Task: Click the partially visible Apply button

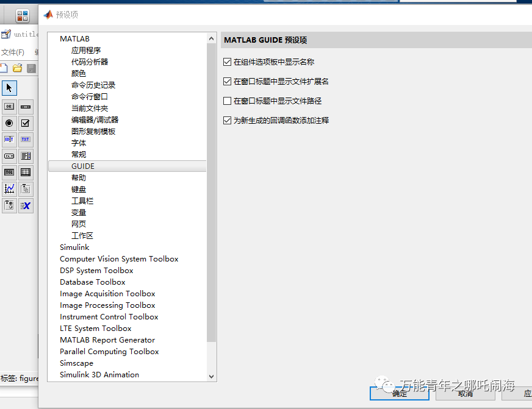Action: (517, 393)
